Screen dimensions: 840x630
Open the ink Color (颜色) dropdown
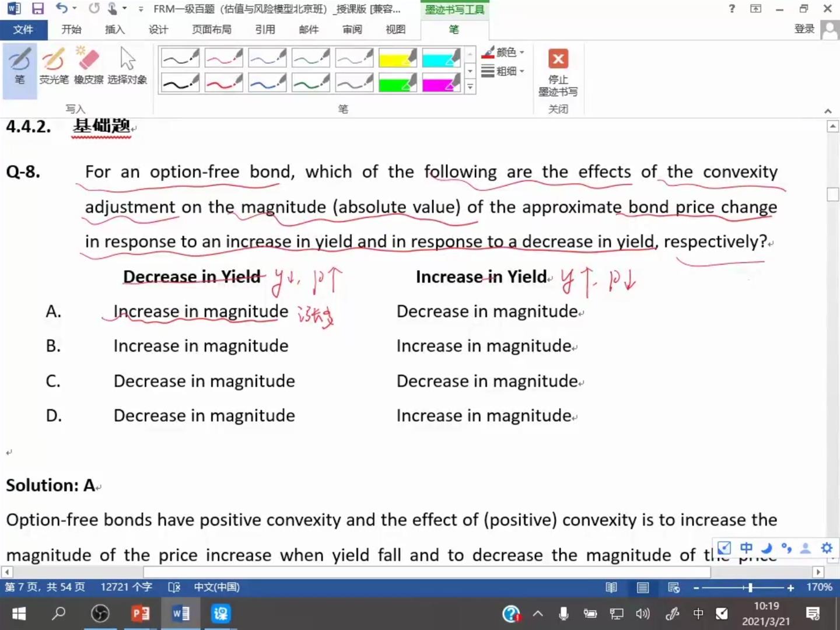503,52
